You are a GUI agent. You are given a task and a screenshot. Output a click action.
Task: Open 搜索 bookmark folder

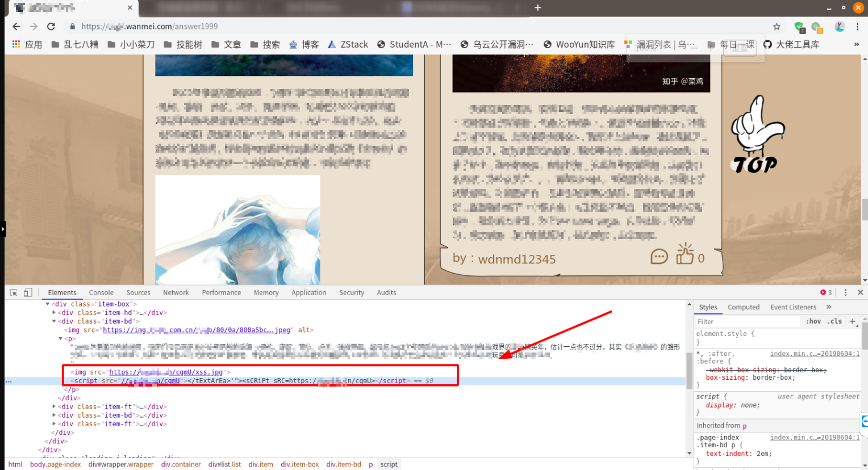[x=265, y=44]
